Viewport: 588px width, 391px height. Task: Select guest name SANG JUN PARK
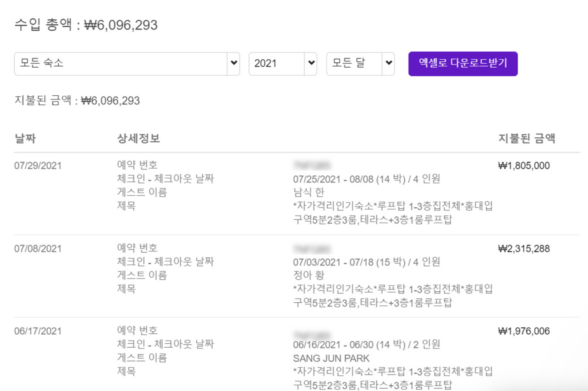coord(331,359)
